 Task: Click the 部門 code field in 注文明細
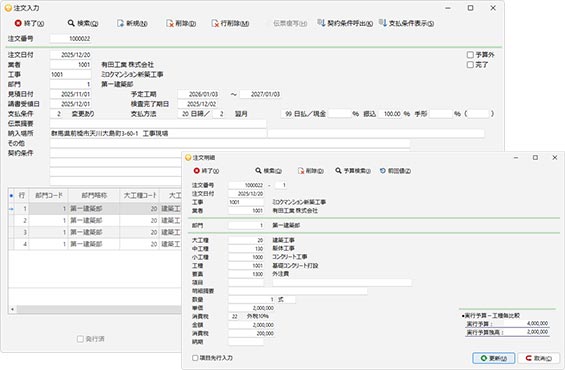click(246, 226)
